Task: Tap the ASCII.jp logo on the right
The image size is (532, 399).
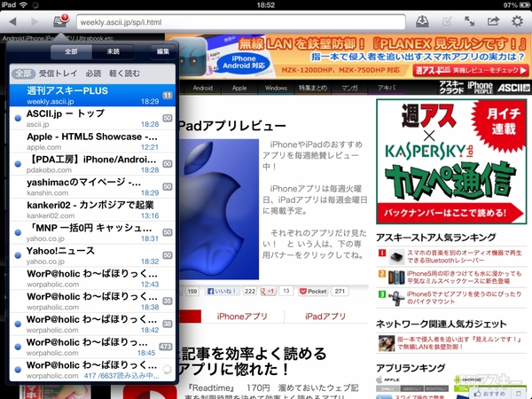Action: coord(513,88)
